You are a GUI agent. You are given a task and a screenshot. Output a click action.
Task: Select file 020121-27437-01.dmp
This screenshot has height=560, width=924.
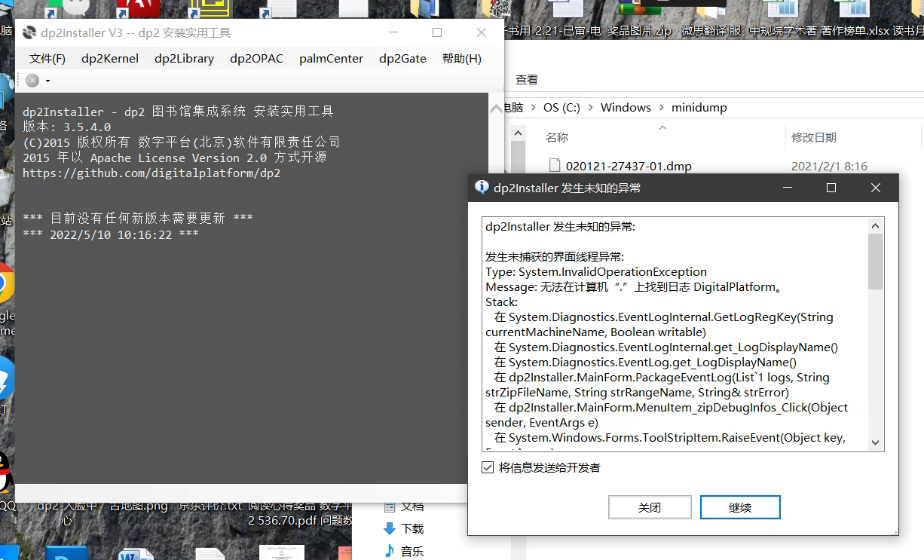coord(629,166)
